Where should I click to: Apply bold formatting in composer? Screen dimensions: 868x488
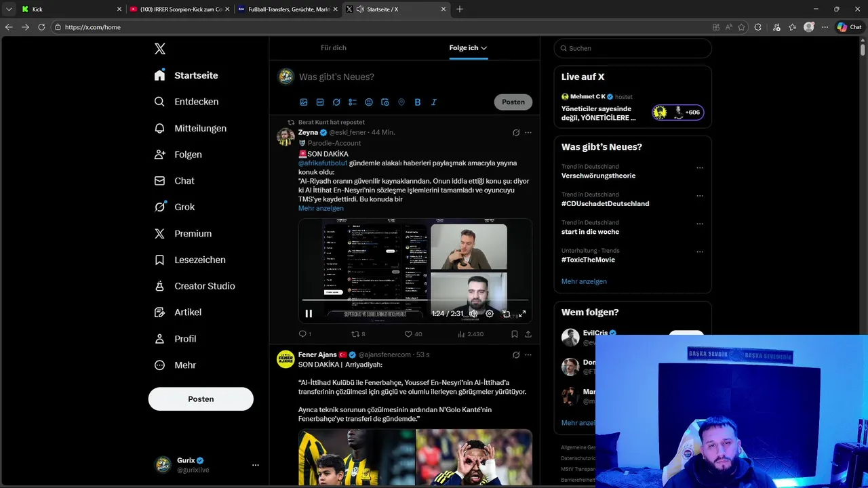[418, 102]
